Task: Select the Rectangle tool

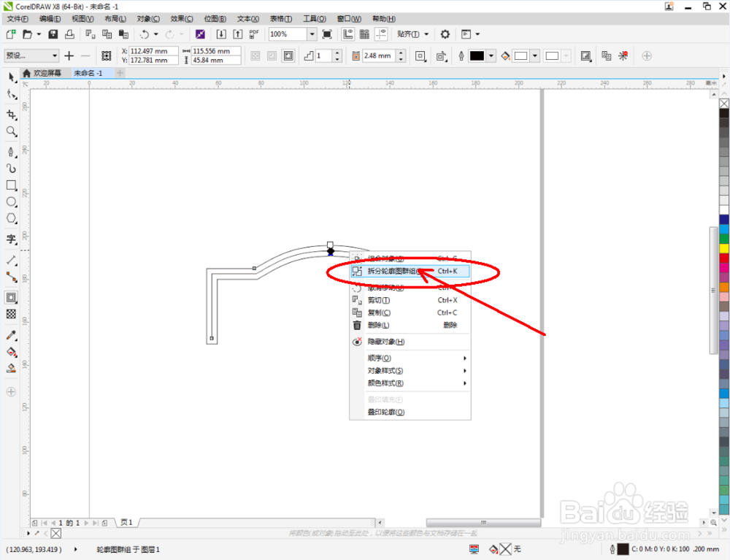Action: [12, 185]
